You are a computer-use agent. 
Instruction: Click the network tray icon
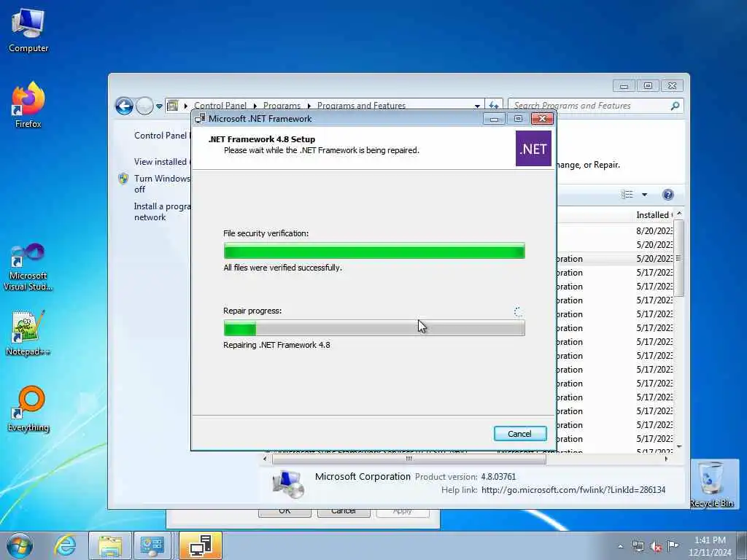pyautogui.click(x=638, y=546)
